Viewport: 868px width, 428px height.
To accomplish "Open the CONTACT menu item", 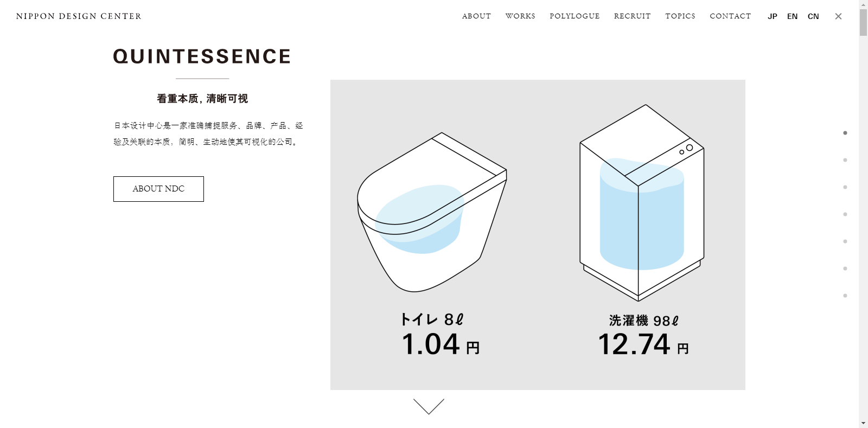I will [x=730, y=16].
